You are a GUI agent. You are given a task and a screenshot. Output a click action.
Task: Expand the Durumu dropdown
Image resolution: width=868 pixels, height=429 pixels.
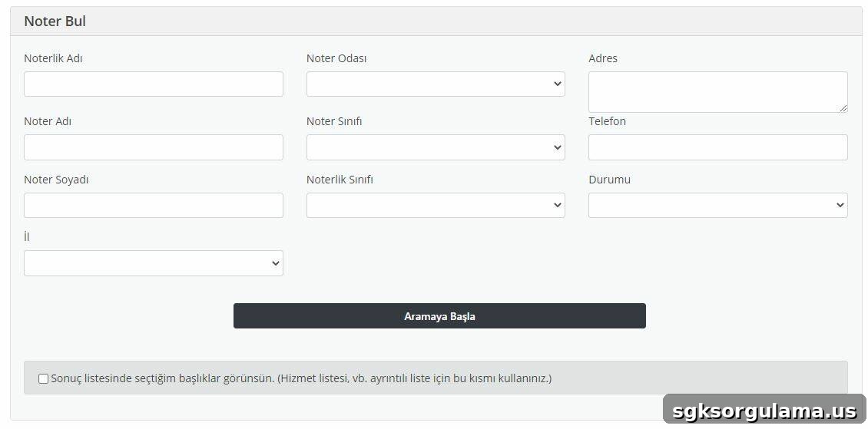coord(718,205)
